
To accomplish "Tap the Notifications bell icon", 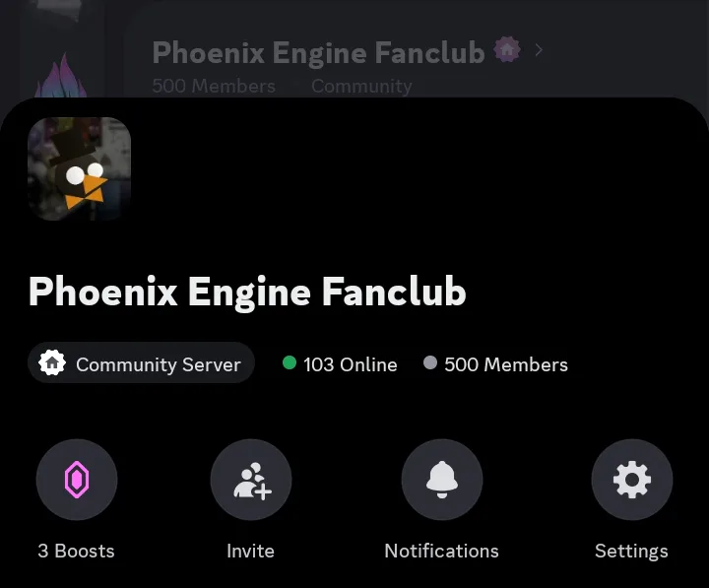I will click(x=442, y=480).
